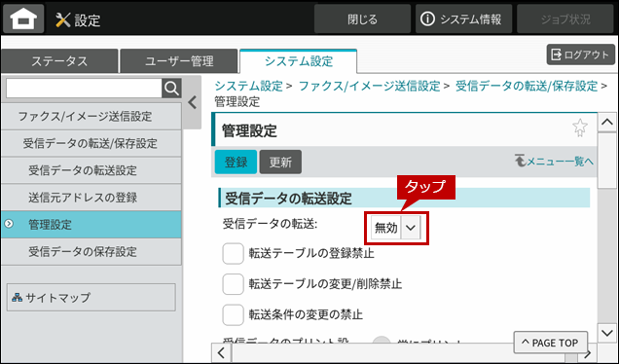Open 受信データの保存設定 sidebar item
This screenshot has width=619, height=364.
coord(91,251)
